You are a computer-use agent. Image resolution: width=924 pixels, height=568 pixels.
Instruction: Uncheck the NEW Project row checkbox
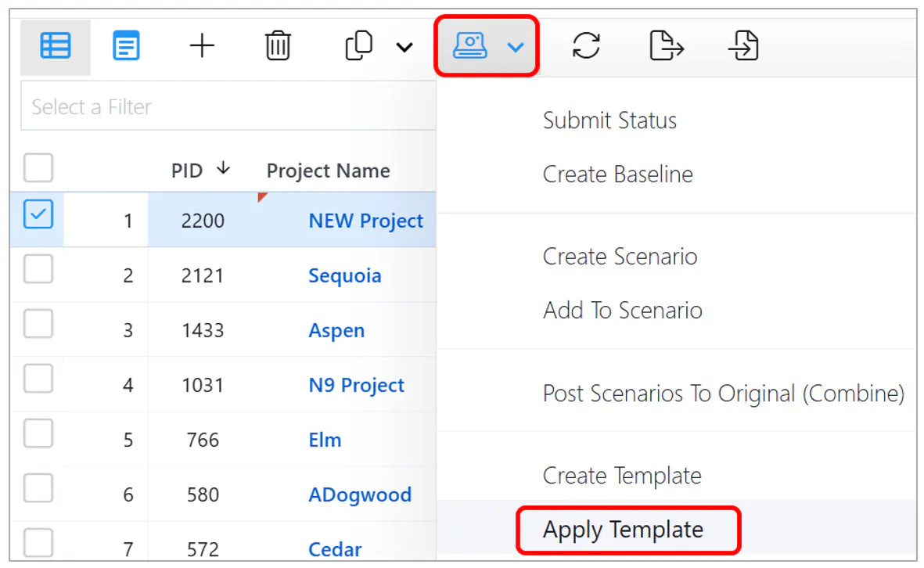click(38, 214)
